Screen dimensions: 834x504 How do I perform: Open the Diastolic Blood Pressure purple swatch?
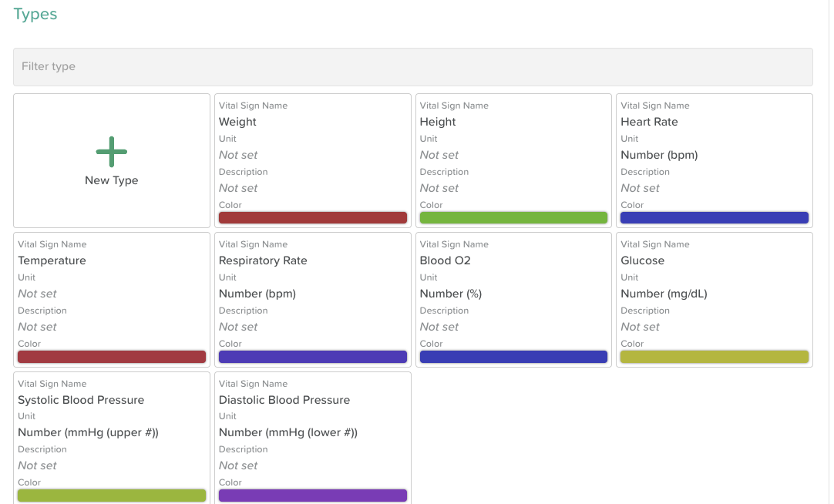click(312, 496)
